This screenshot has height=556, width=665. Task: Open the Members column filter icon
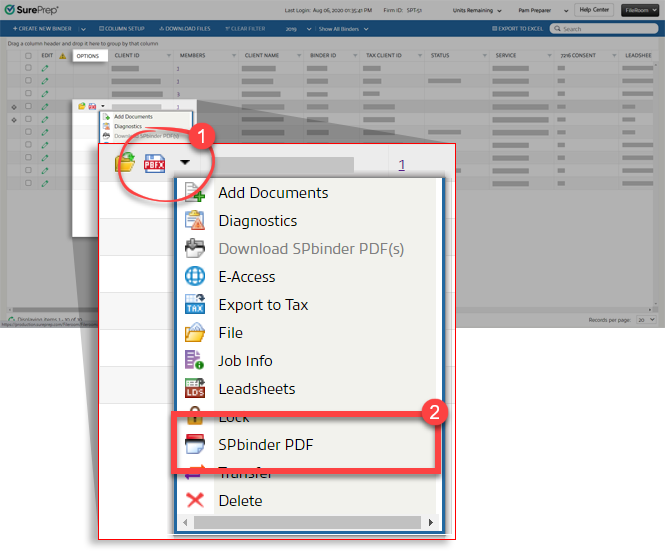click(x=234, y=56)
